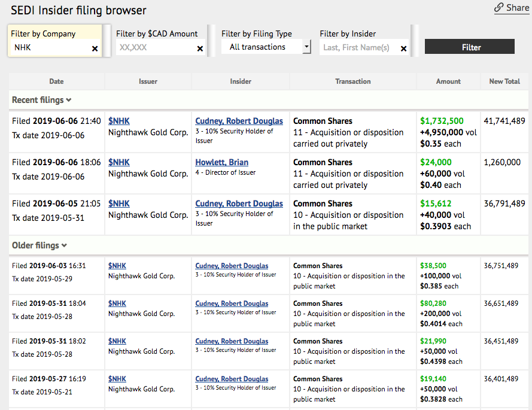
Task: Sort by the Date column header
Action: tap(56, 81)
